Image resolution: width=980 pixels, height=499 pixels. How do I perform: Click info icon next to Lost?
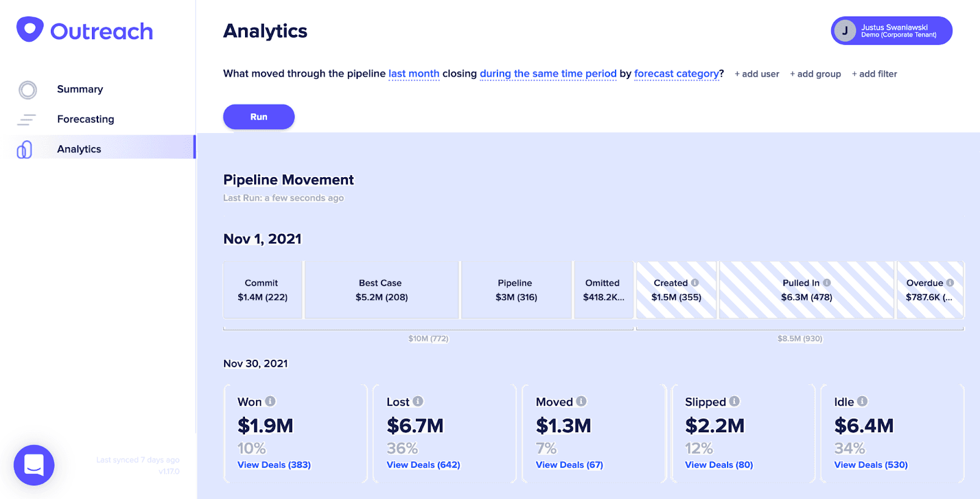click(418, 402)
